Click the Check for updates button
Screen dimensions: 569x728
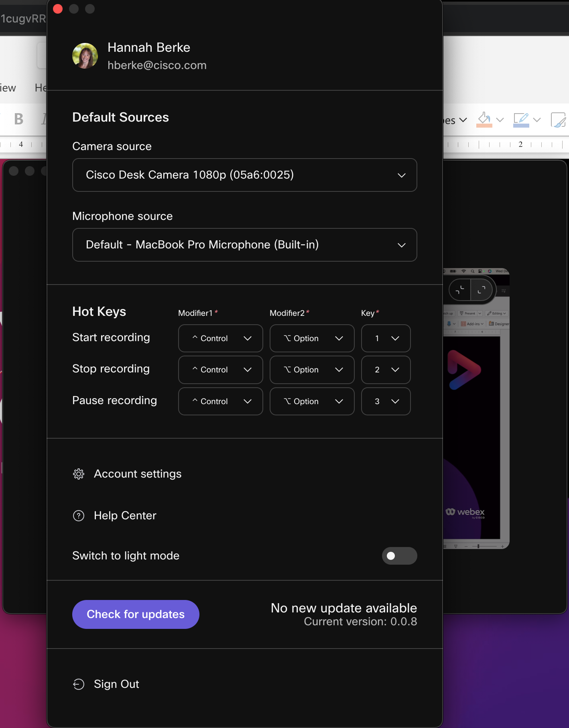click(x=136, y=614)
